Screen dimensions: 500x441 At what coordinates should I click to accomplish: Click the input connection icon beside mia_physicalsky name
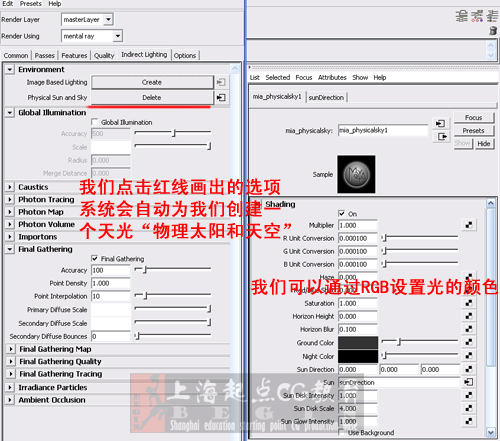pyautogui.click(x=440, y=124)
